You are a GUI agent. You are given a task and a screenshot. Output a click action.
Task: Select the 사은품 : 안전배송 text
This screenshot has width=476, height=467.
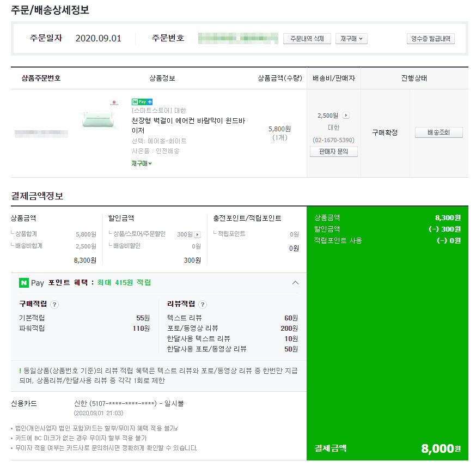[x=156, y=151]
